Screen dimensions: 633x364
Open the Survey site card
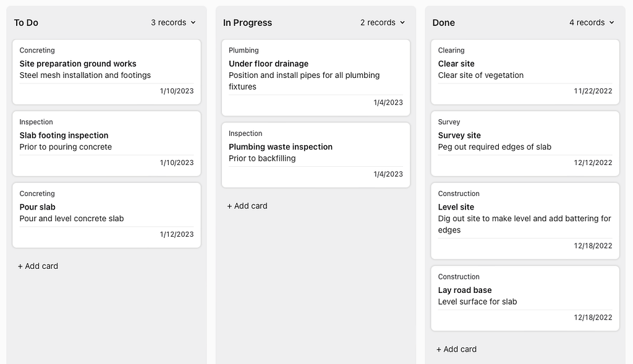525,143
